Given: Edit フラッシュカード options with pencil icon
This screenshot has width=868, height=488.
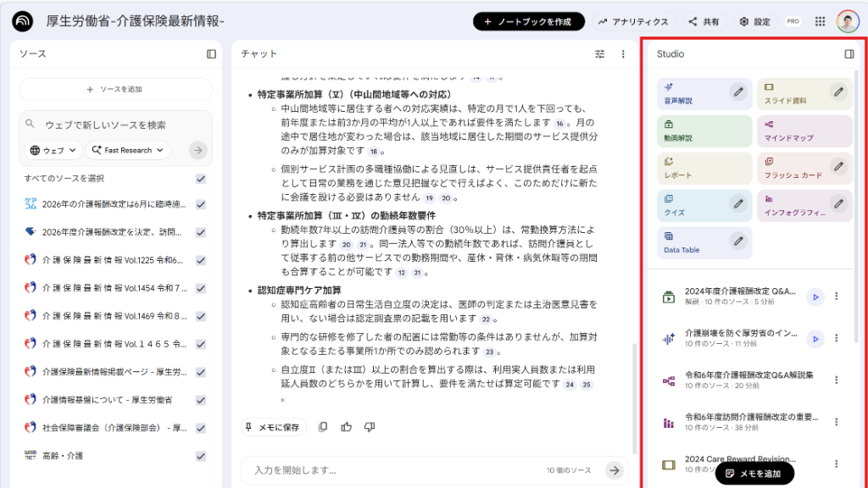Looking at the screenshot, I should click(838, 166).
